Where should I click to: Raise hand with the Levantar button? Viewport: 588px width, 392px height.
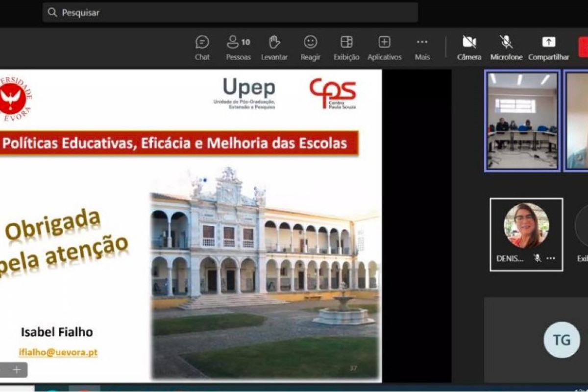(274, 48)
